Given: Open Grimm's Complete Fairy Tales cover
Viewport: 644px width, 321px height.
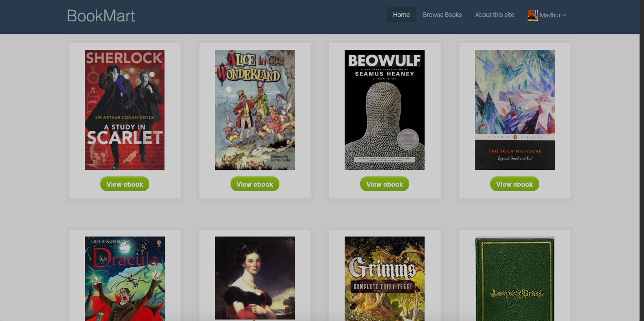Looking at the screenshot, I should [385, 279].
